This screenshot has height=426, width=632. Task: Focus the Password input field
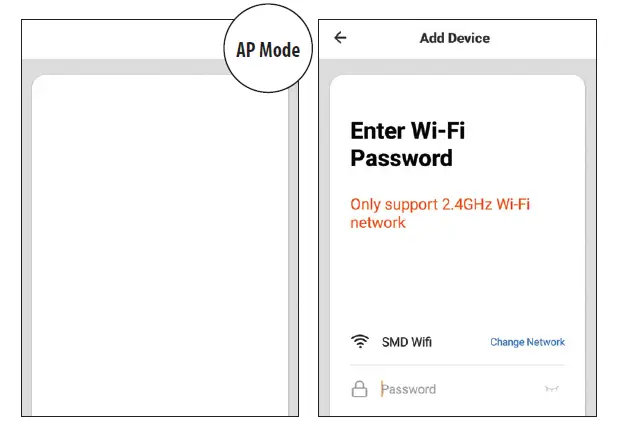tap(450, 389)
